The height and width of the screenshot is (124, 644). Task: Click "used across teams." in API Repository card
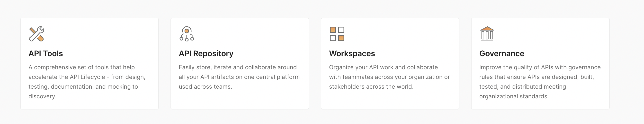click(205, 87)
